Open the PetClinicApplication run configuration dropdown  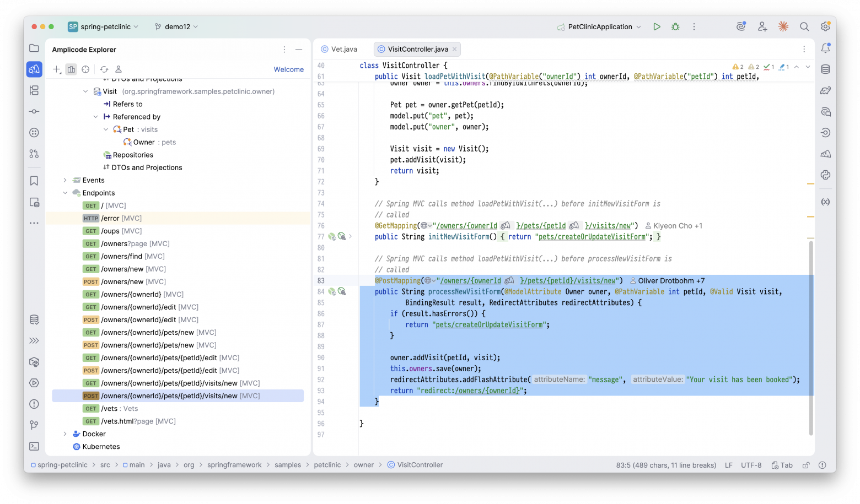pyautogui.click(x=599, y=26)
